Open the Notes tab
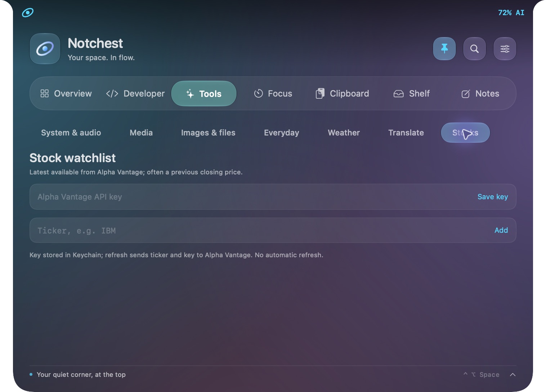This screenshot has height=392, width=546. (x=480, y=94)
